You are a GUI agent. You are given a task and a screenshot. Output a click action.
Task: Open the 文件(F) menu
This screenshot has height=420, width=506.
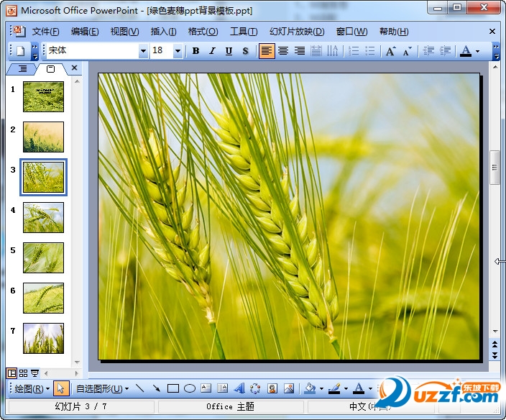(x=45, y=32)
